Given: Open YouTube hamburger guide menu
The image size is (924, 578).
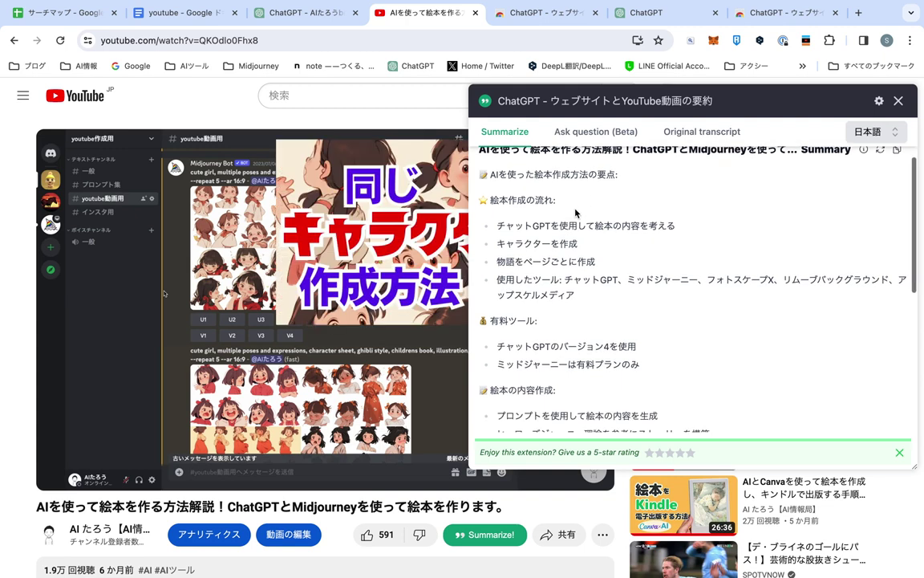Looking at the screenshot, I should pyautogui.click(x=23, y=96).
